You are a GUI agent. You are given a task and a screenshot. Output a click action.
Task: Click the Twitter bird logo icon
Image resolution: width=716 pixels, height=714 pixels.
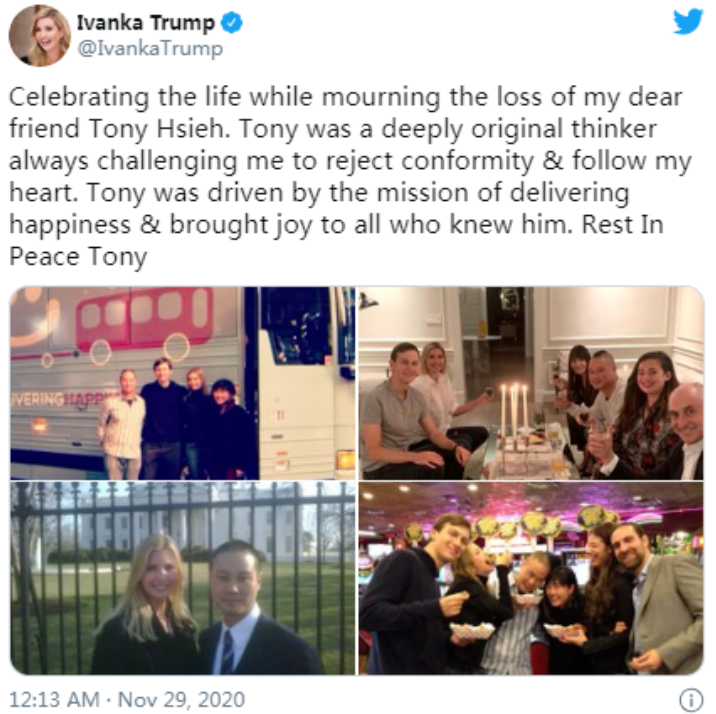(x=688, y=21)
